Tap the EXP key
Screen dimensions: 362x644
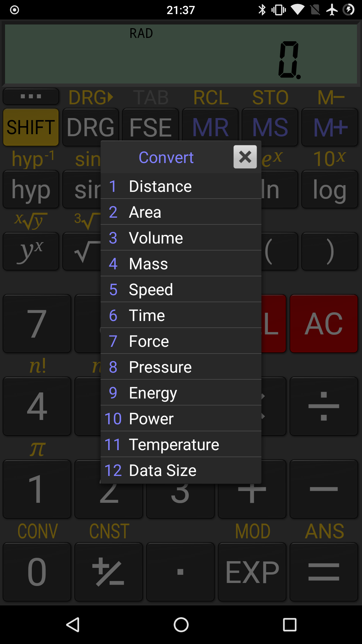(252, 572)
